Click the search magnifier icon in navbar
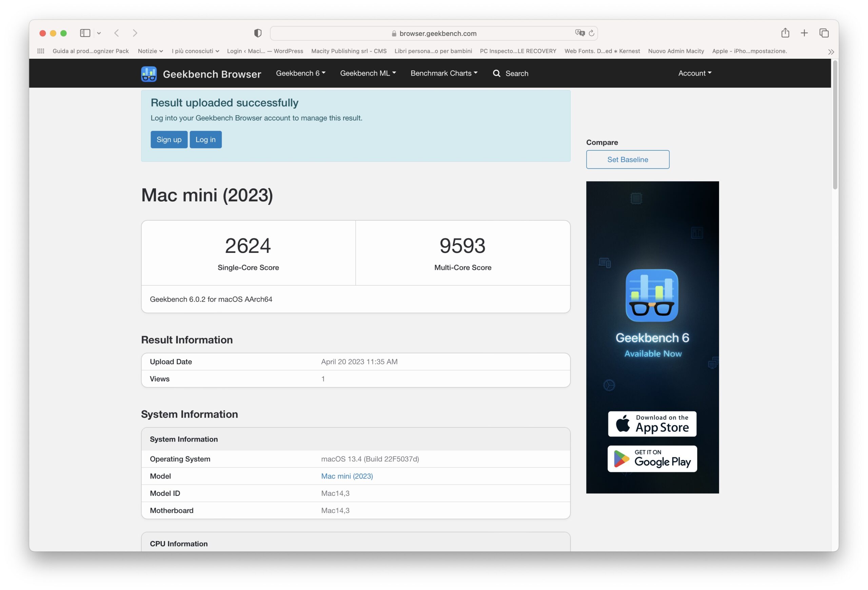 [496, 74]
